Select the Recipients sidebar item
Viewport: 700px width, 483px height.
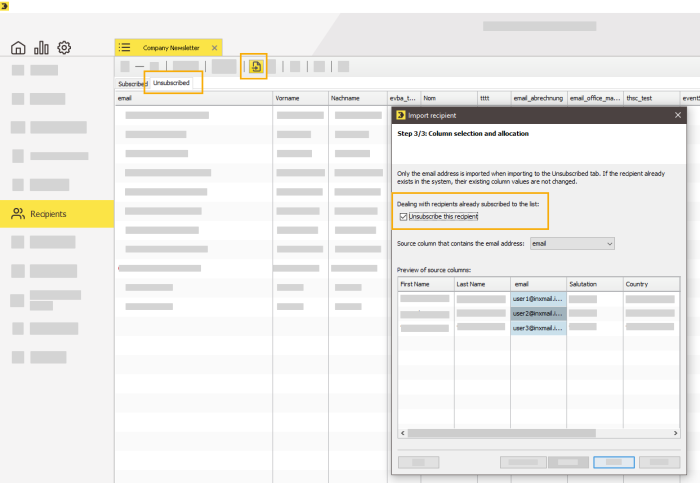pyautogui.click(x=57, y=214)
